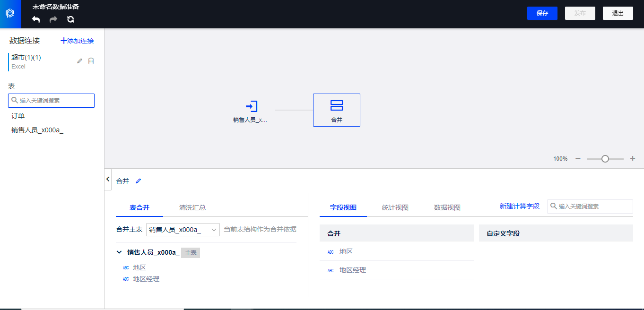Click the undo arrow icon
644x310 pixels.
[36, 19]
